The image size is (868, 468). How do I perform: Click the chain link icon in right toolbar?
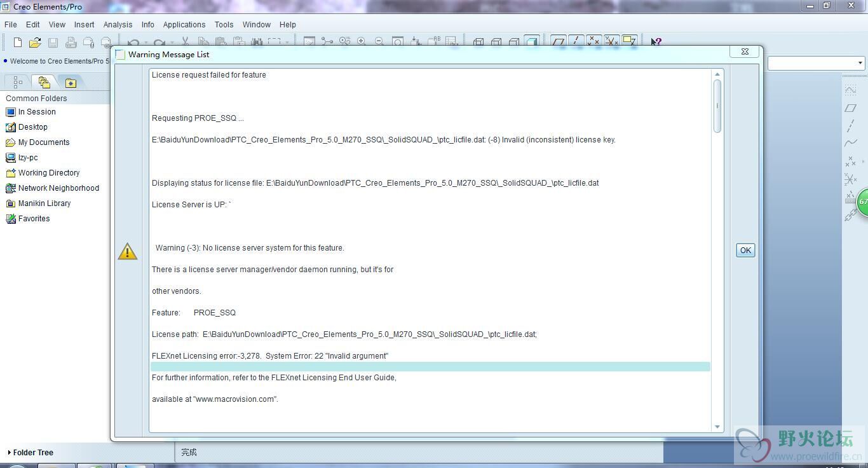[851, 216]
